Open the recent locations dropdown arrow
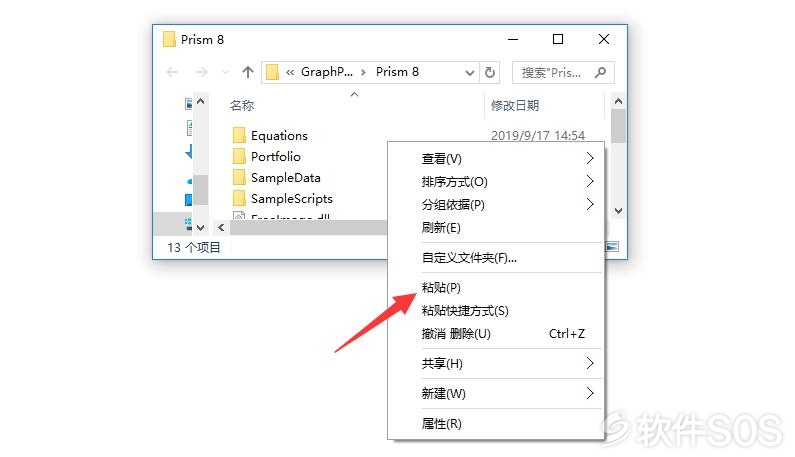Image resolution: width=795 pixels, height=457 pixels. (226, 73)
